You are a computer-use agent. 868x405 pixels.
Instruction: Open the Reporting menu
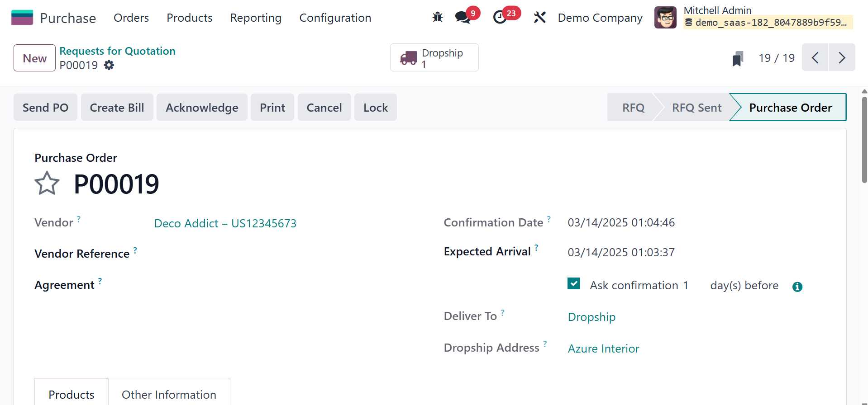tap(256, 18)
